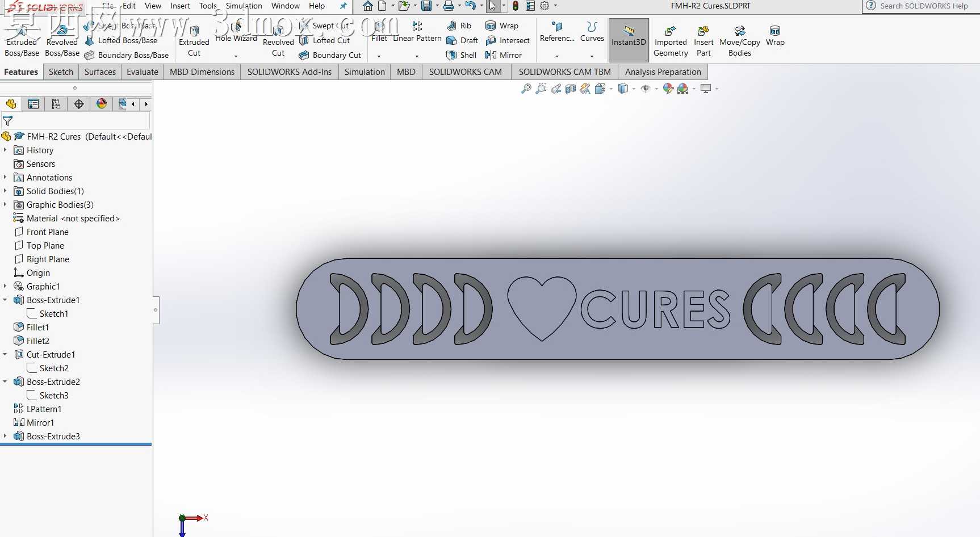Viewport: 980px width, 537px height.
Task: Switch to the Analysis Preparation tab
Action: 663,72
